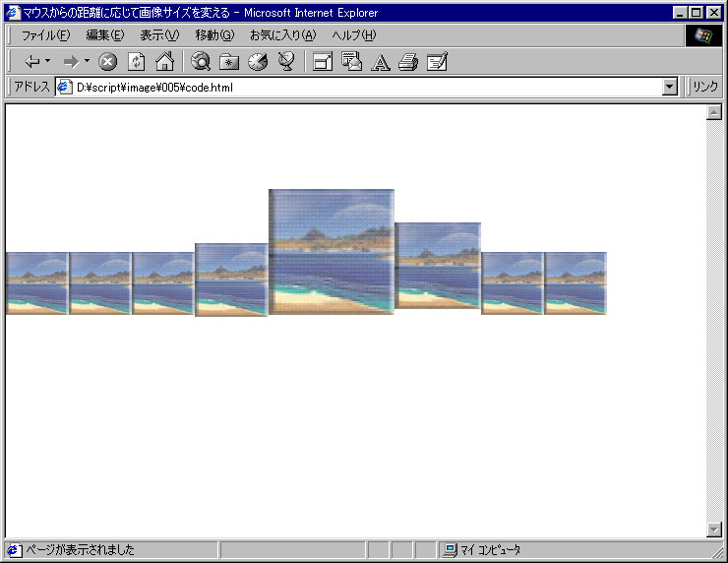Viewport: 728px width, 563px height.
Task: Click the Forward arrow toolbar button
Action: click(x=71, y=61)
